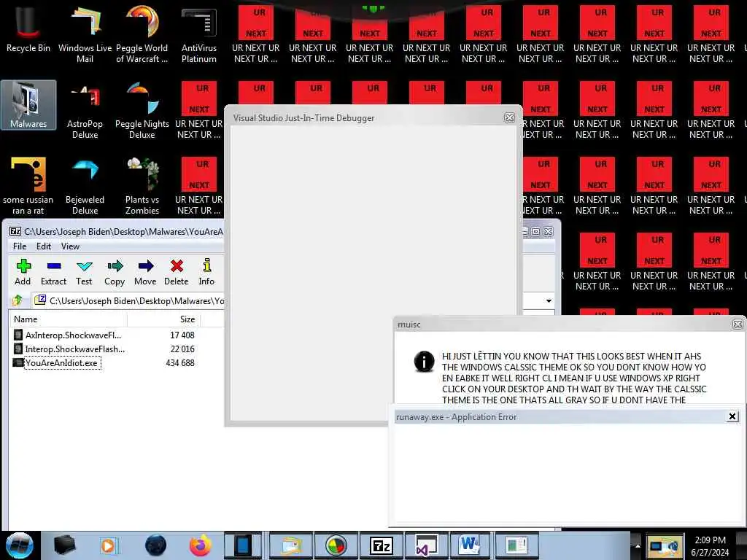Select the AntiVirus Platinum desktop icon

pos(199,34)
